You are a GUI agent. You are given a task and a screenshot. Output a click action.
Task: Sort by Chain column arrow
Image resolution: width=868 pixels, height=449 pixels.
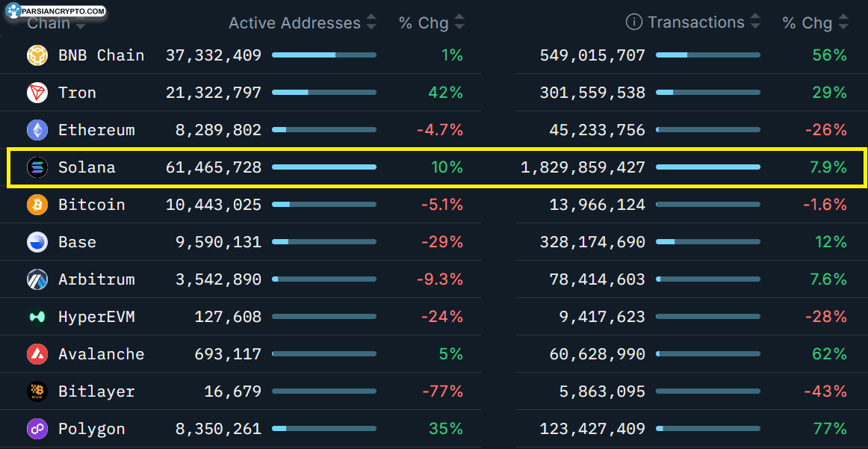81,25
